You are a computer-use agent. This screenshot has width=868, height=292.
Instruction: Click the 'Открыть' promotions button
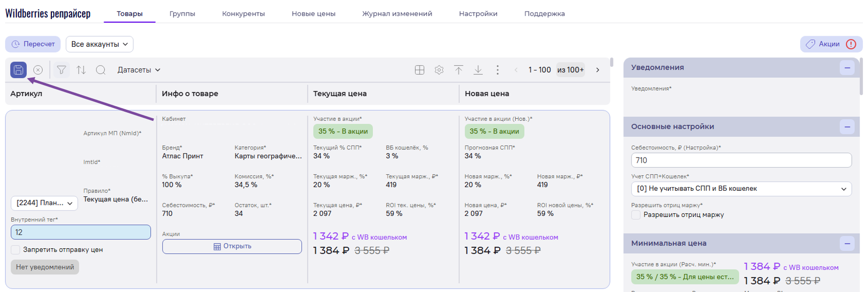point(231,246)
